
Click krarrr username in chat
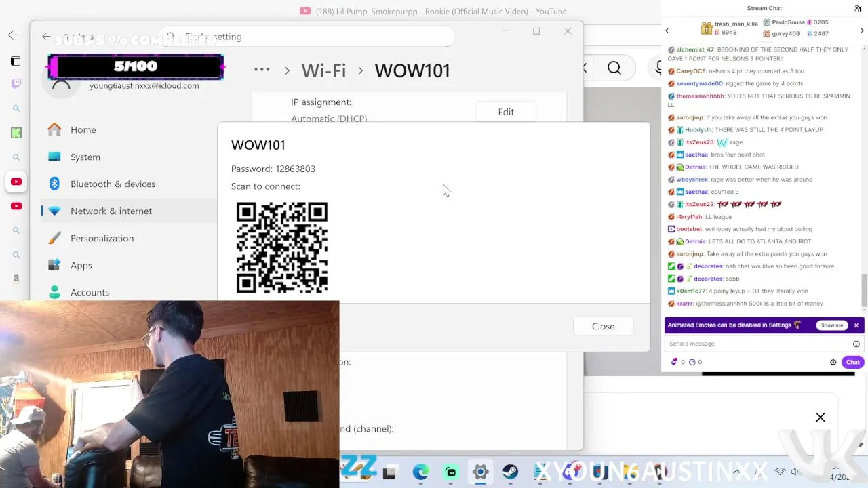(x=684, y=304)
